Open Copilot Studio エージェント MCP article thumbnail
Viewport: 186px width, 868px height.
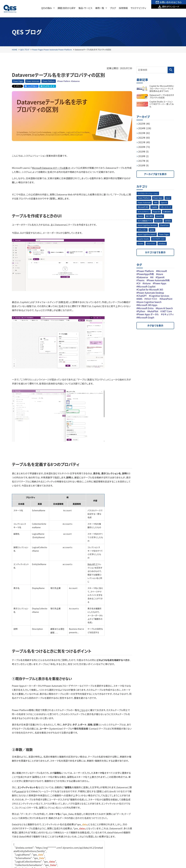[142, 104]
